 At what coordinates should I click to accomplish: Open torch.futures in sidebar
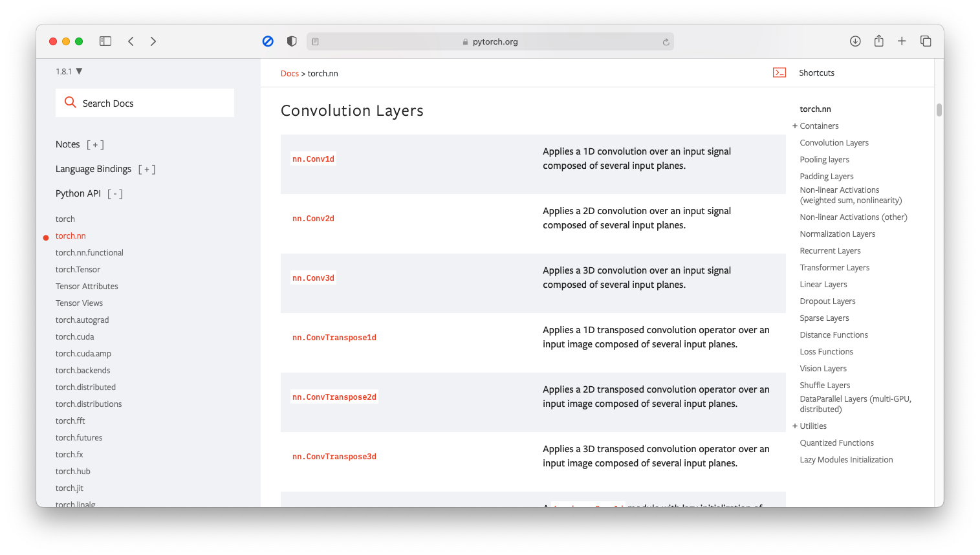click(79, 438)
